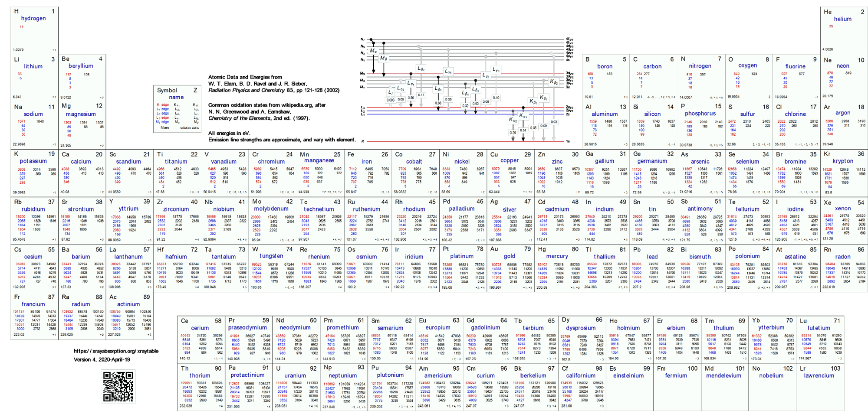The image size is (868, 411).
Task: Select 'Atomic Data and Energies from' citation line
Action: 245,77
